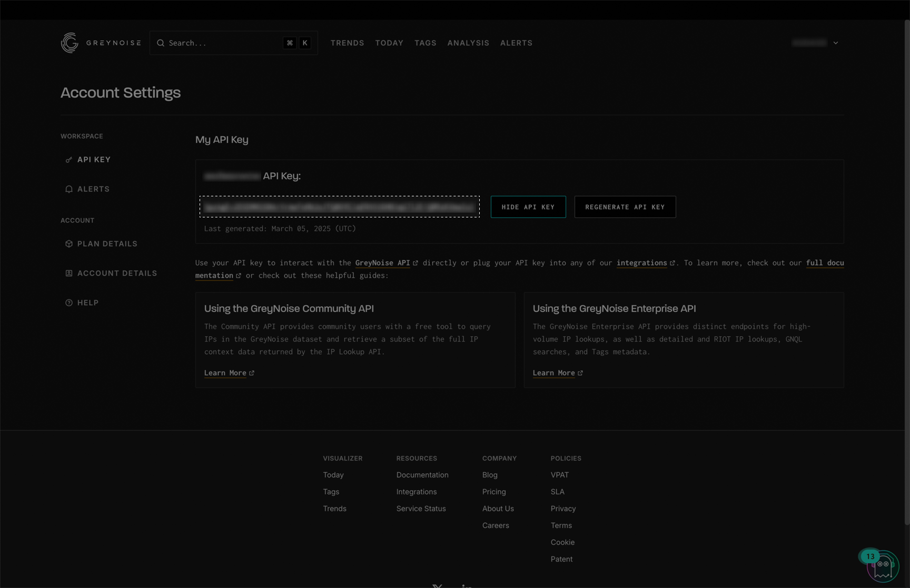Viewport: 910px width, 588px height.
Task: Click Using the GreyNoise Enterprise API heading
Action: pyautogui.click(x=615, y=308)
